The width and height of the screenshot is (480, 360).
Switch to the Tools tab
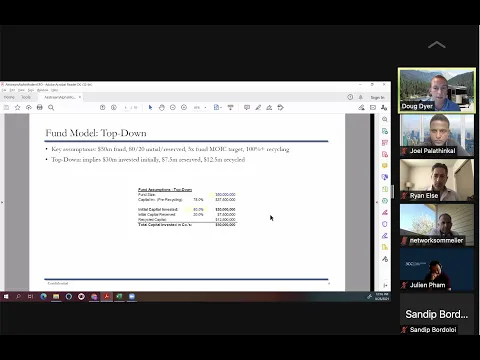point(26,97)
